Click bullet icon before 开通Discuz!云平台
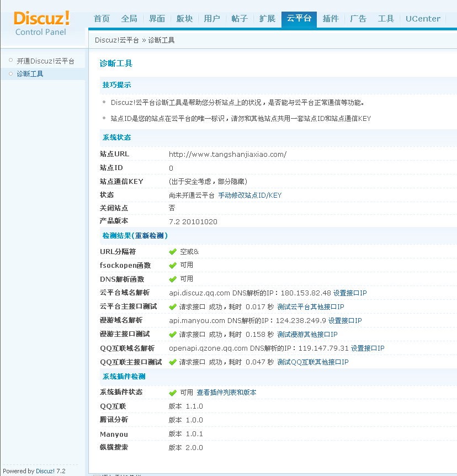 tap(11, 60)
